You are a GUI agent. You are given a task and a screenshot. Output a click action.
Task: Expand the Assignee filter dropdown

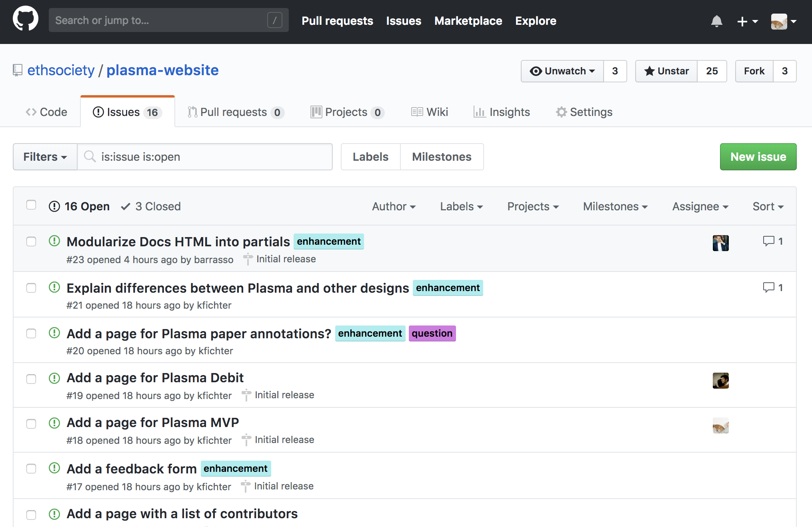pos(700,206)
